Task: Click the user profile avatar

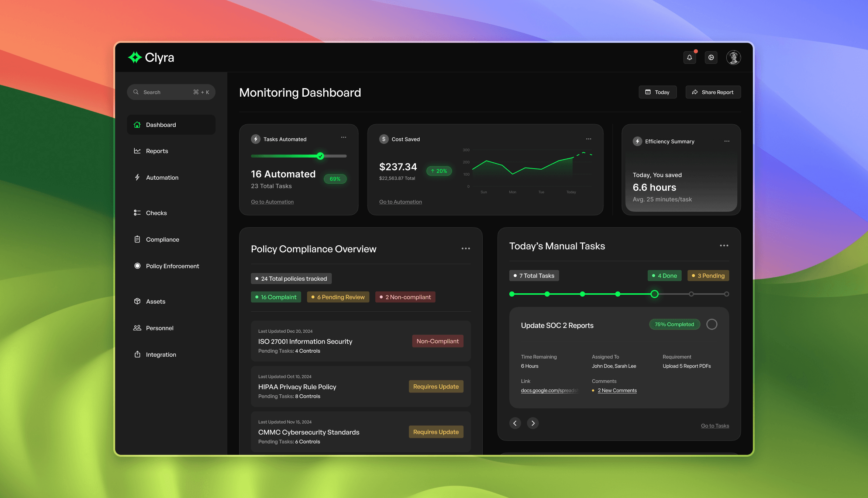Action: click(733, 58)
